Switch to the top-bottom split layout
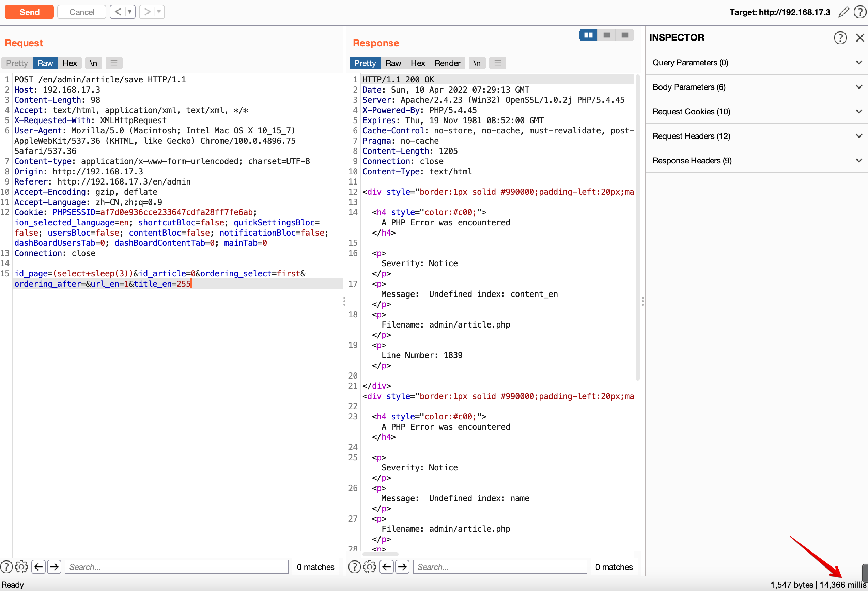Image resolution: width=868 pixels, height=591 pixels. coord(606,35)
